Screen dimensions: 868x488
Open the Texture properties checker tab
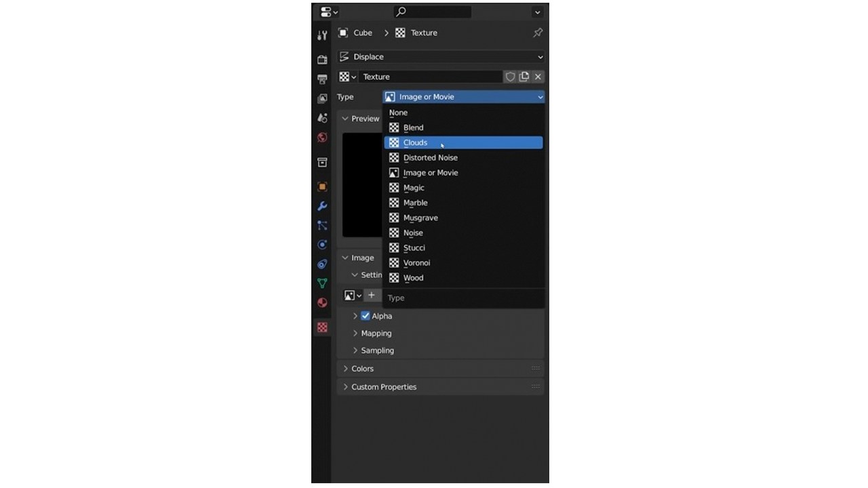click(x=322, y=327)
